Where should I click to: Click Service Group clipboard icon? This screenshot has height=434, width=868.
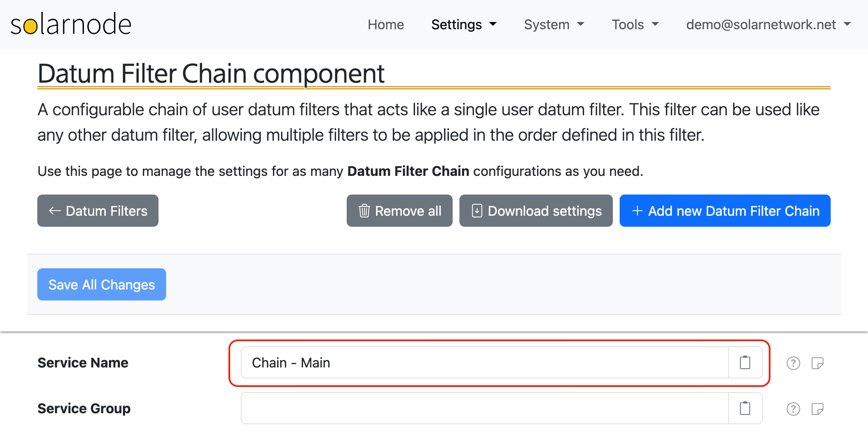745,409
